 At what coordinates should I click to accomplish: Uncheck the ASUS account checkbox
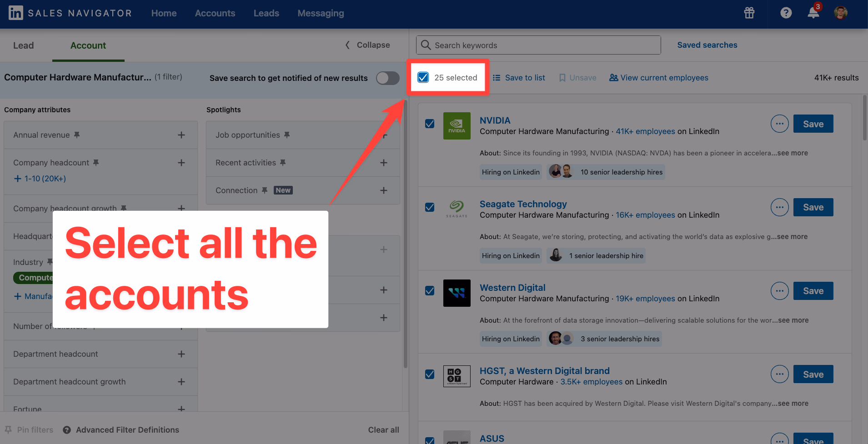(430, 440)
